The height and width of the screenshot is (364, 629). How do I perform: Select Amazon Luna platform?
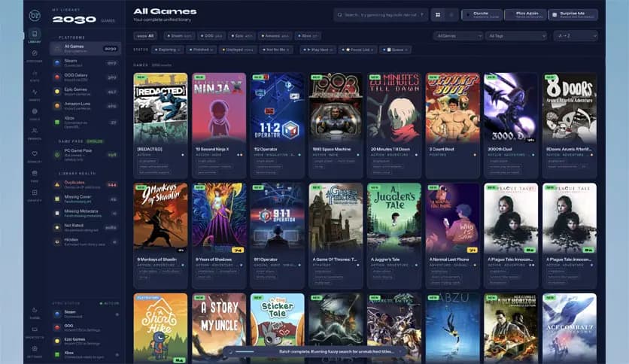(x=86, y=106)
